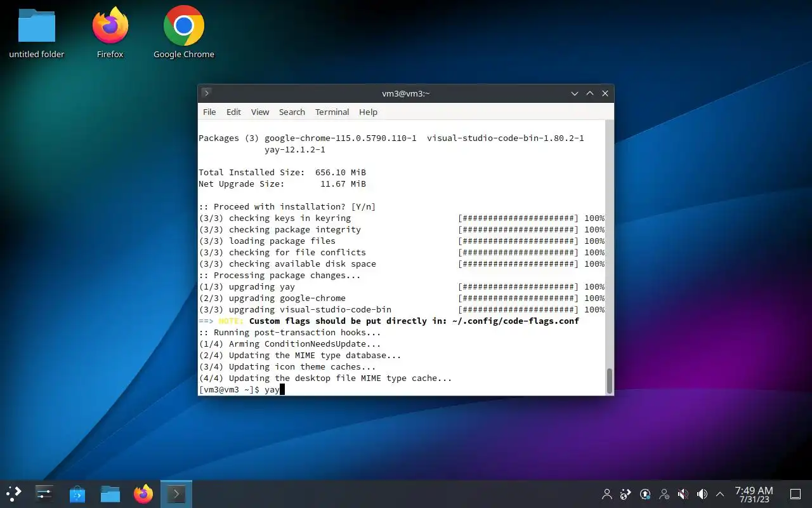Click the progress bar for 'upgrading yay'

518,286
